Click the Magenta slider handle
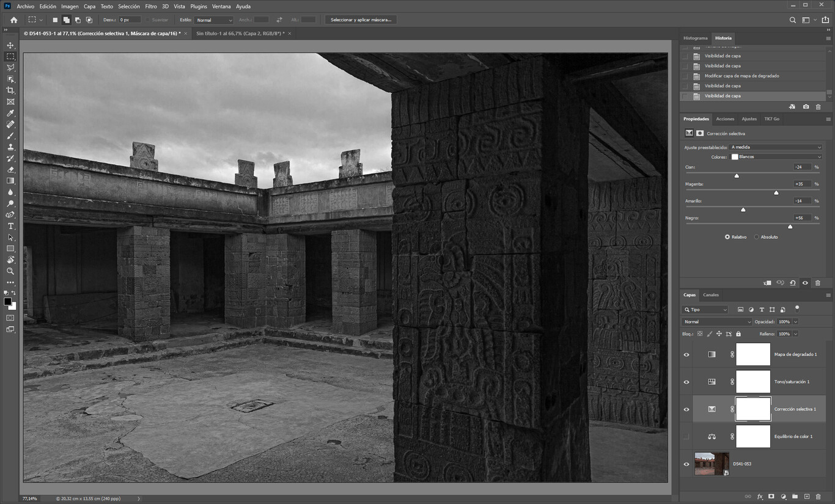 click(776, 192)
